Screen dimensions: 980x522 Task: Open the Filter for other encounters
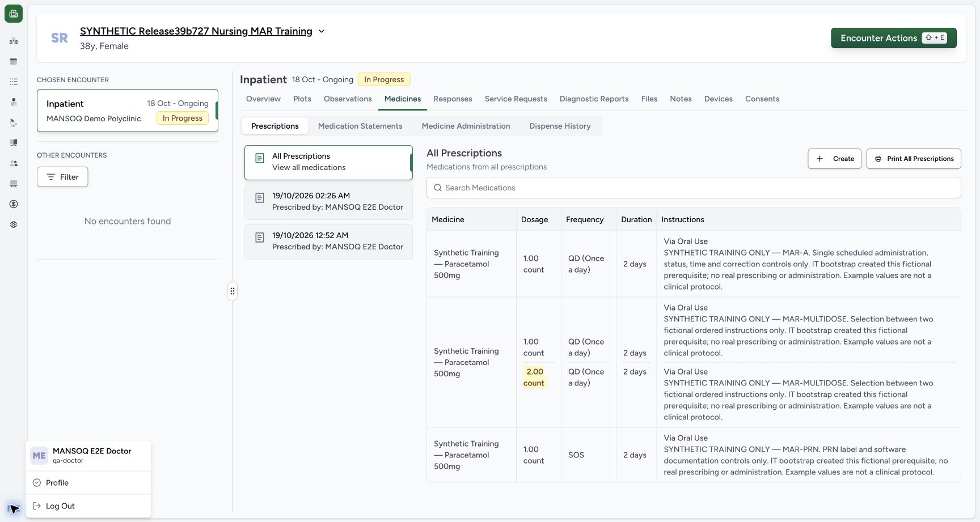tap(62, 177)
